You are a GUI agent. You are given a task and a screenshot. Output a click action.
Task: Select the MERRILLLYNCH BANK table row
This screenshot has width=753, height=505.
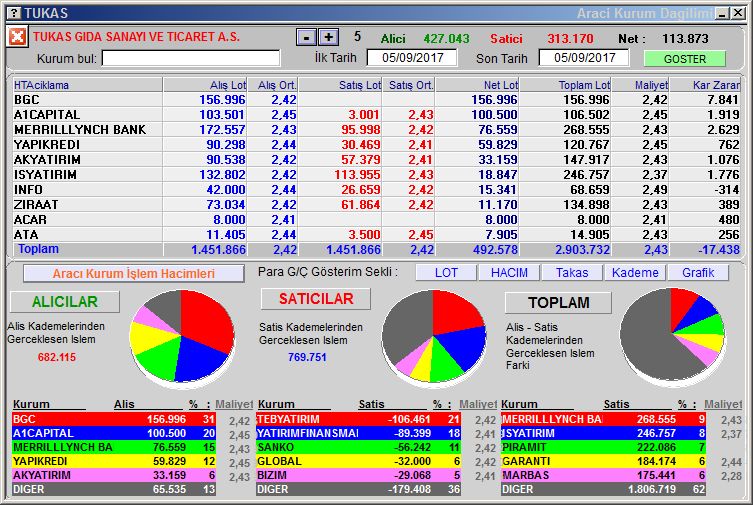376,130
